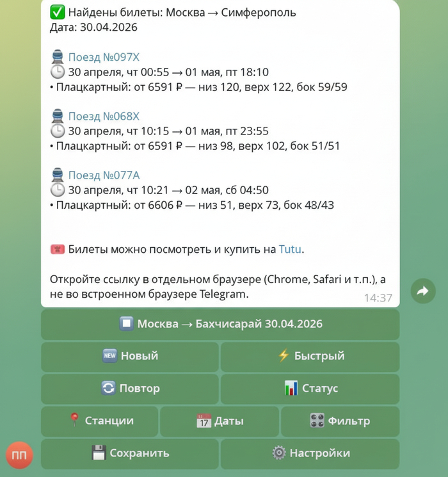
Task: Start a new search with Новый
Action: tap(130, 356)
